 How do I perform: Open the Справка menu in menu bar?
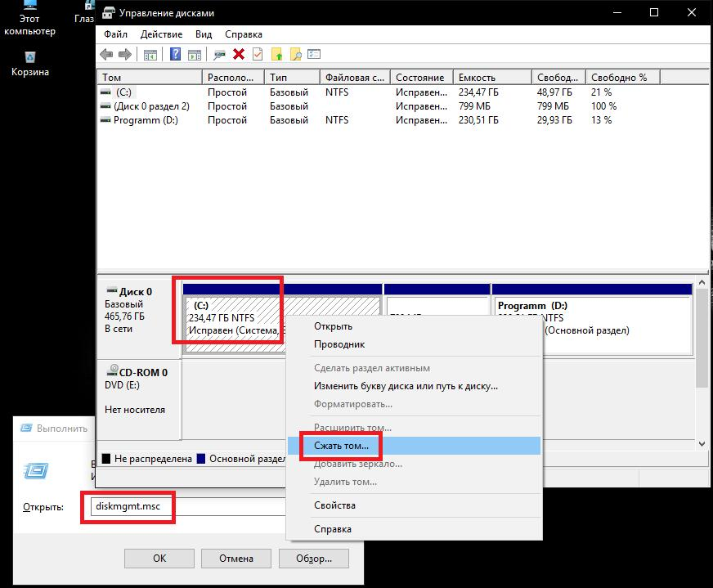click(244, 34)
